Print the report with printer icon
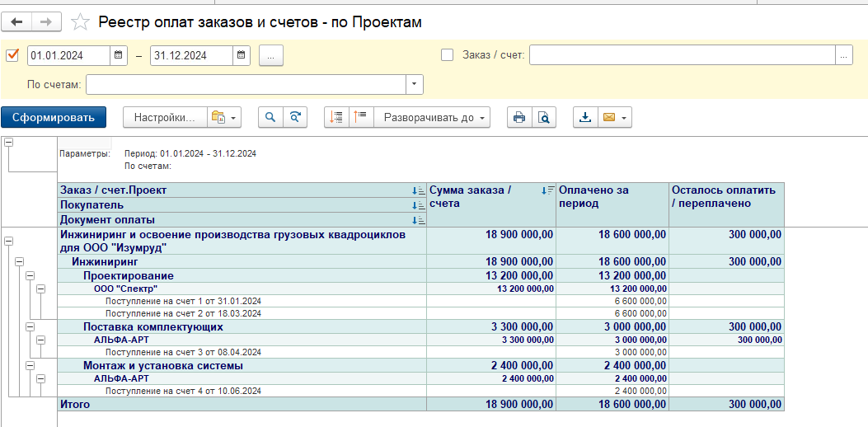Screen dimensions: 868x427 519,118
